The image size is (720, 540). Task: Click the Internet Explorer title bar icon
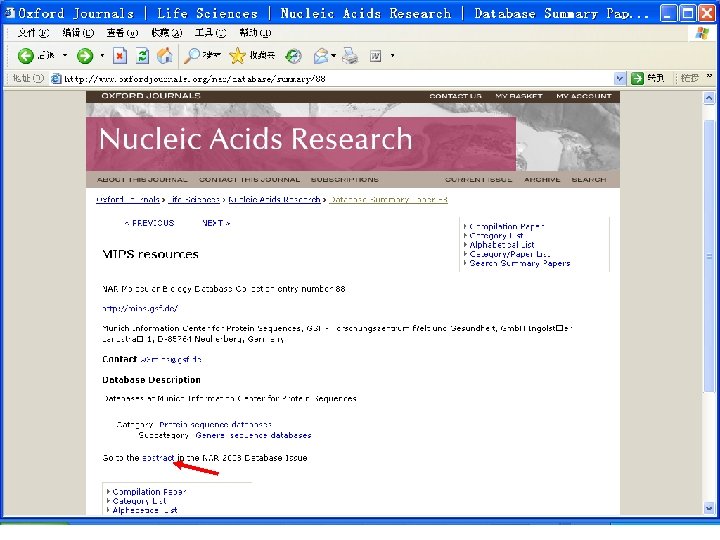(9, 13)
